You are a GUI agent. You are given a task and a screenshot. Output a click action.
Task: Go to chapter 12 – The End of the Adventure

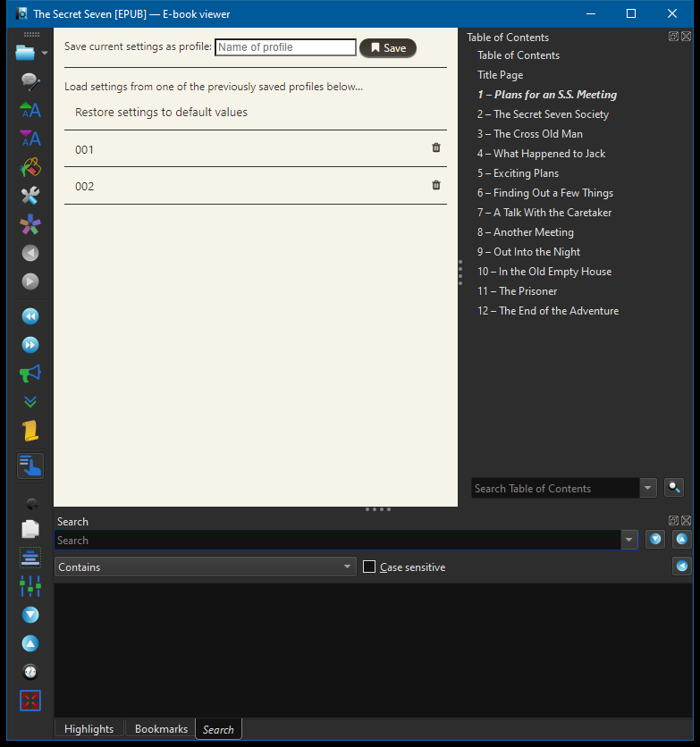[x=548, y=311]
